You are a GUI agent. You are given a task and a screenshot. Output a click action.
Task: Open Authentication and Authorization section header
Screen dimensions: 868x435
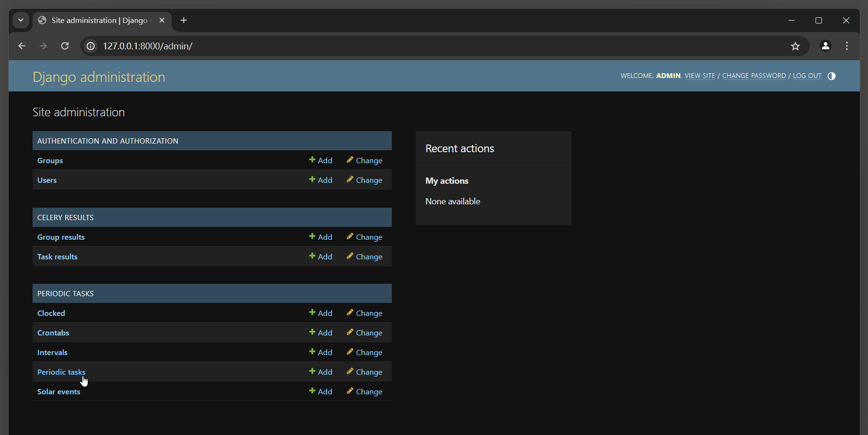pyautogui.click(x=108, y=141)
